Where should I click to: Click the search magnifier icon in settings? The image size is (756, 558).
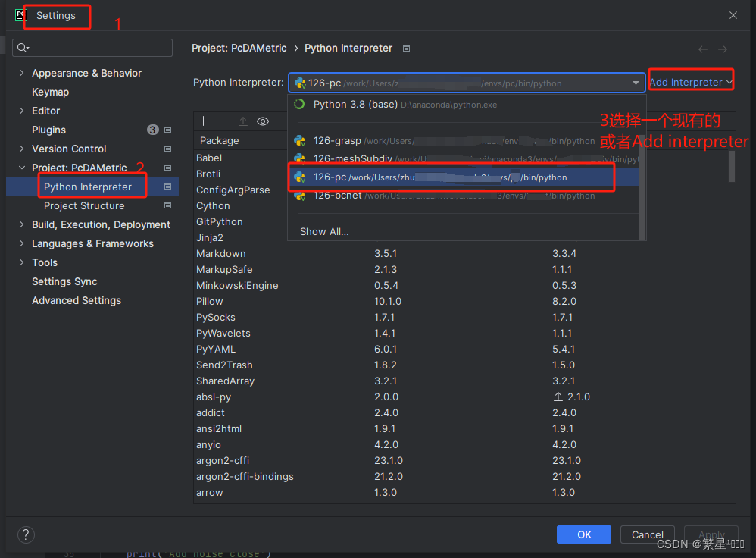(x=23, y=47)
